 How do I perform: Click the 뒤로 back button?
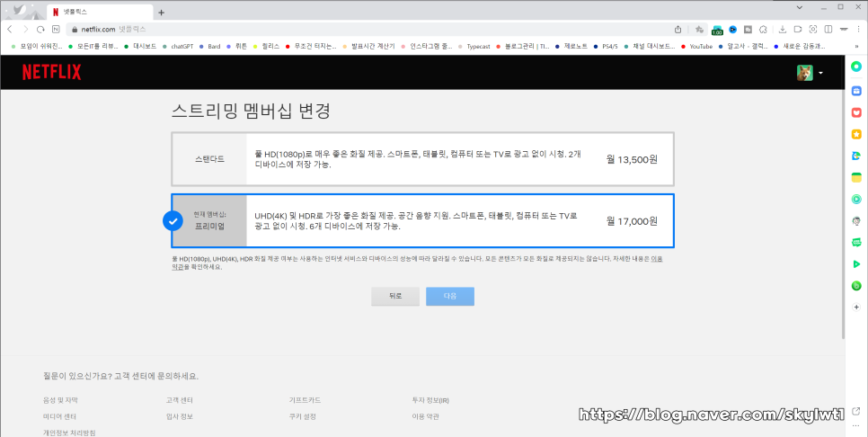394,297
